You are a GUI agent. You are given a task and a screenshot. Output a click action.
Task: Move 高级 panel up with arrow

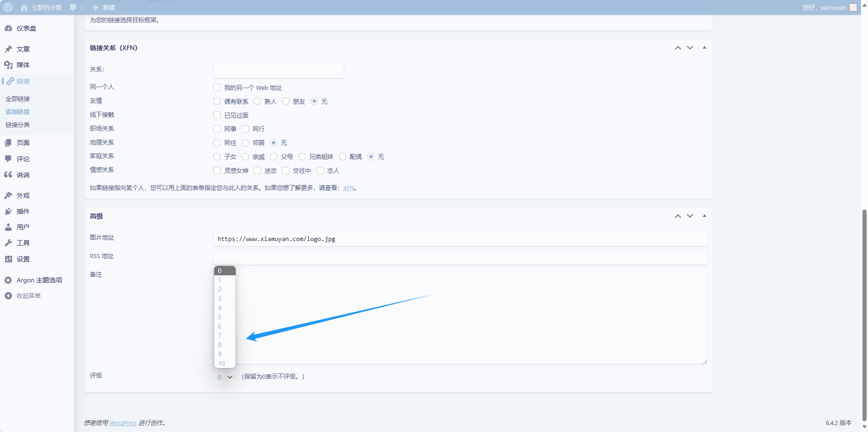click(x=678, y=216)
